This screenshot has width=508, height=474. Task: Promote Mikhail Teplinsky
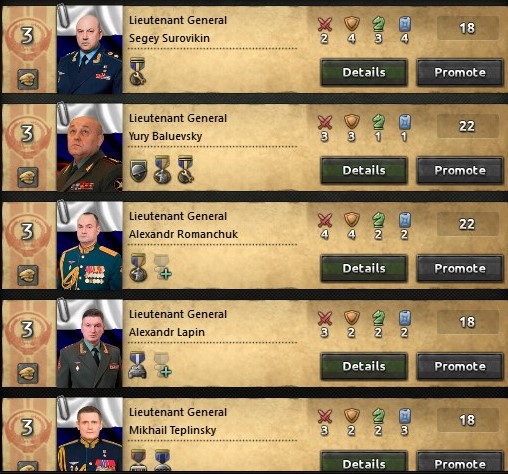point(460,463)
